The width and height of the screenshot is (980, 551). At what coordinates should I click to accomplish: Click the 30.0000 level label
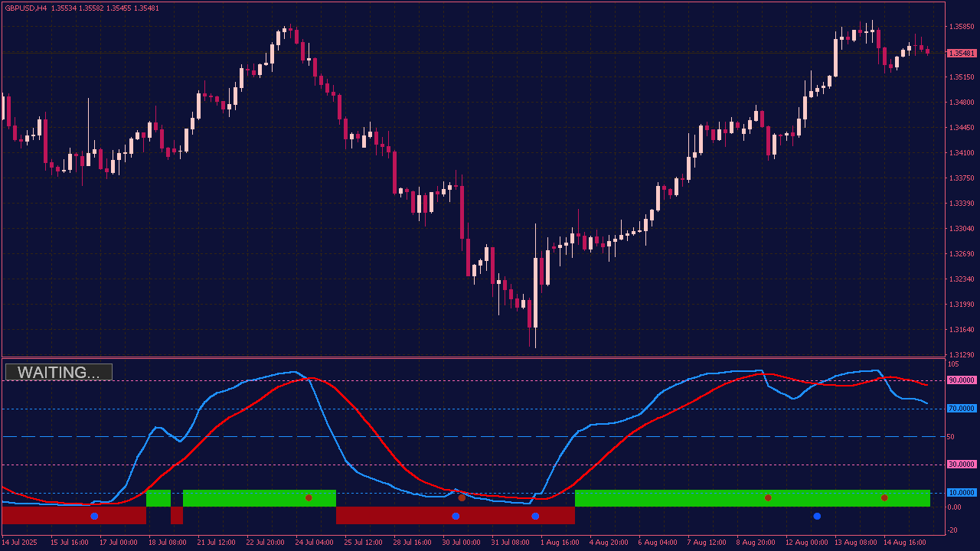[x=962, y=465]
